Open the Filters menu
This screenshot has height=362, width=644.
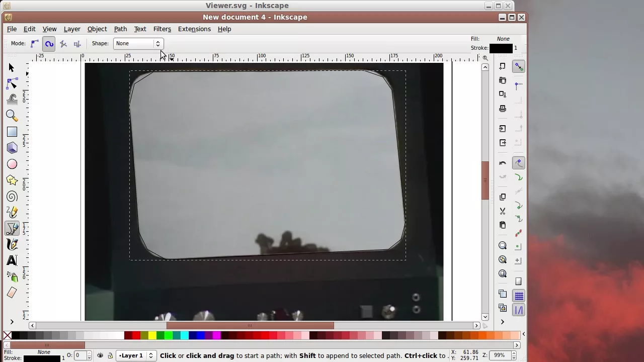point(162,29)
